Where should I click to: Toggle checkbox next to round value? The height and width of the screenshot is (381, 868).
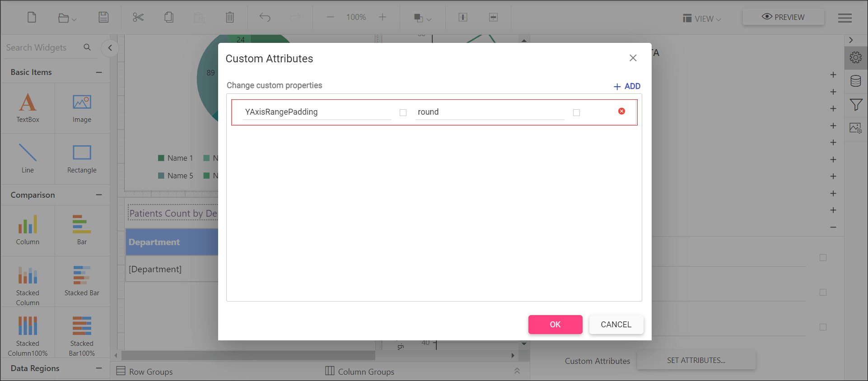576,112
